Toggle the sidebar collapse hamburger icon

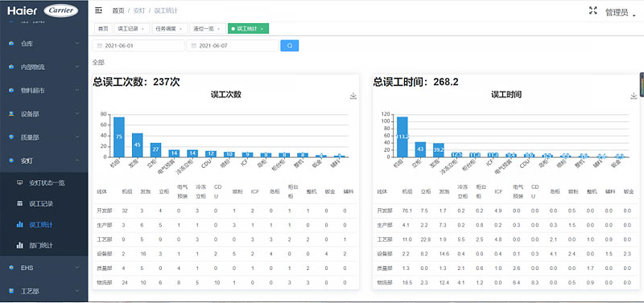pos(98,10)
